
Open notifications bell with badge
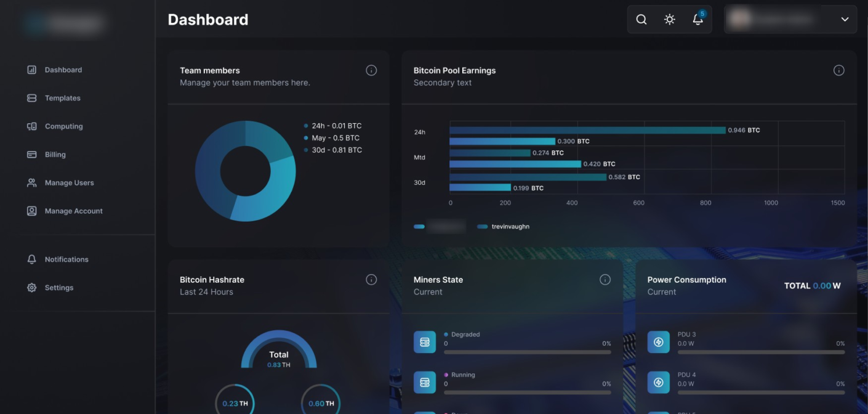698,19
